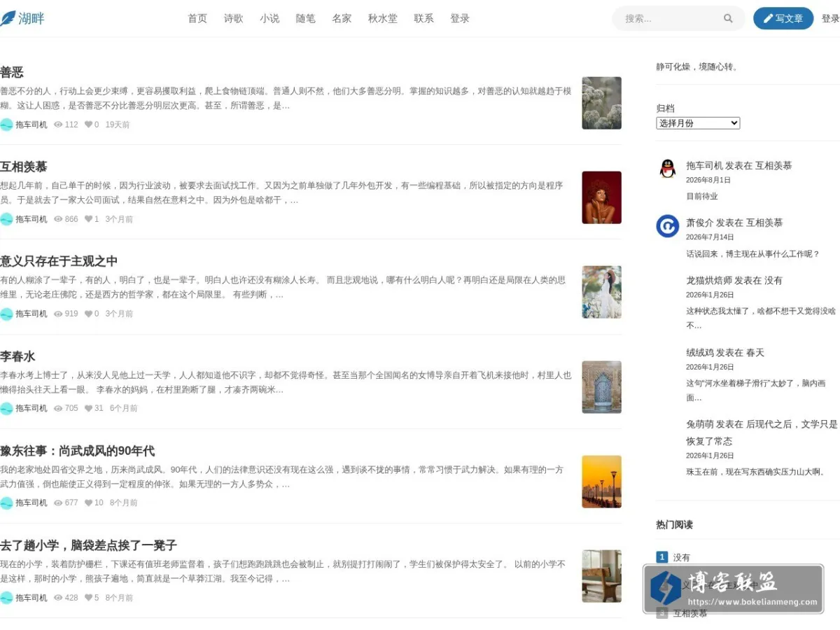Open comment 龙猫烘焙师 发表在 没有
840x630 pixels.
[x=734, y=280]
